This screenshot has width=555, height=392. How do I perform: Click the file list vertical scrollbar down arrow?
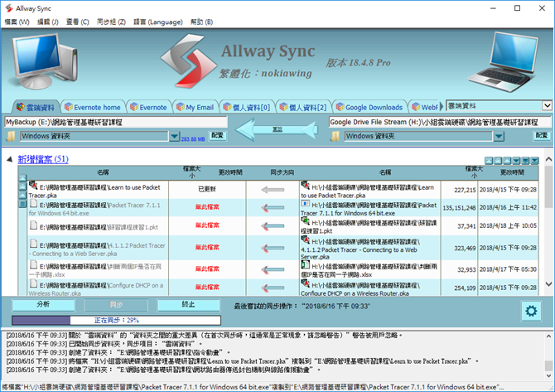pyautogui.click(x=548, y=284)
